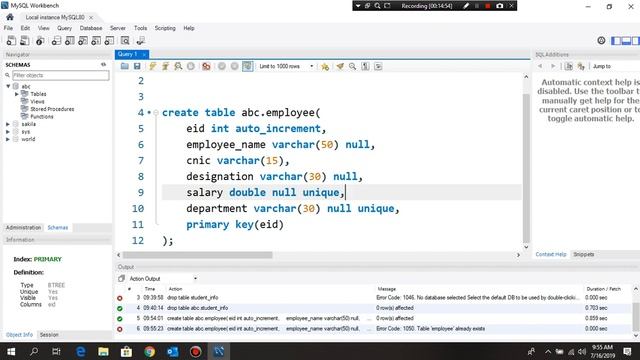Screen dimensions: 640x360
Task: Open the find panel magnifier icon
Action: click(352, 66)
